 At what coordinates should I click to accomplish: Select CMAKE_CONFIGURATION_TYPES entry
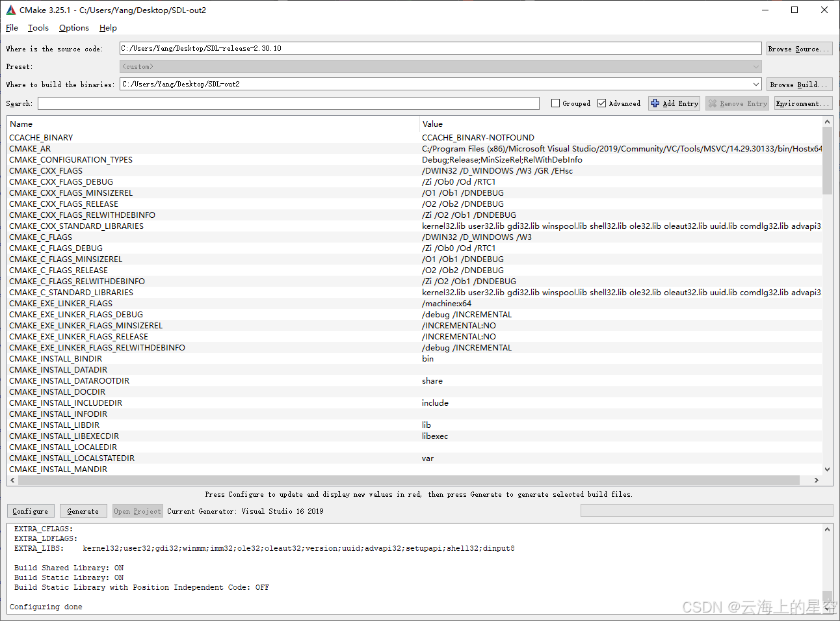(71, 159)
